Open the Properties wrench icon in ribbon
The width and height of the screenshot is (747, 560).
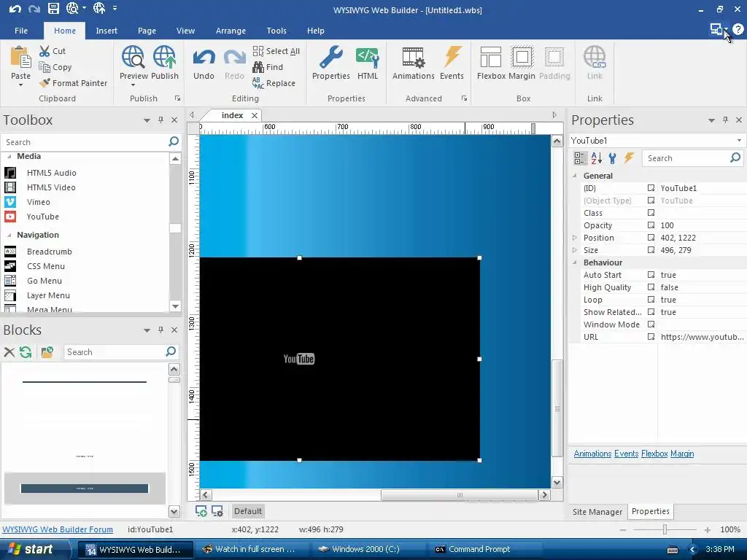pyautogui.click(x=330, y=57)
